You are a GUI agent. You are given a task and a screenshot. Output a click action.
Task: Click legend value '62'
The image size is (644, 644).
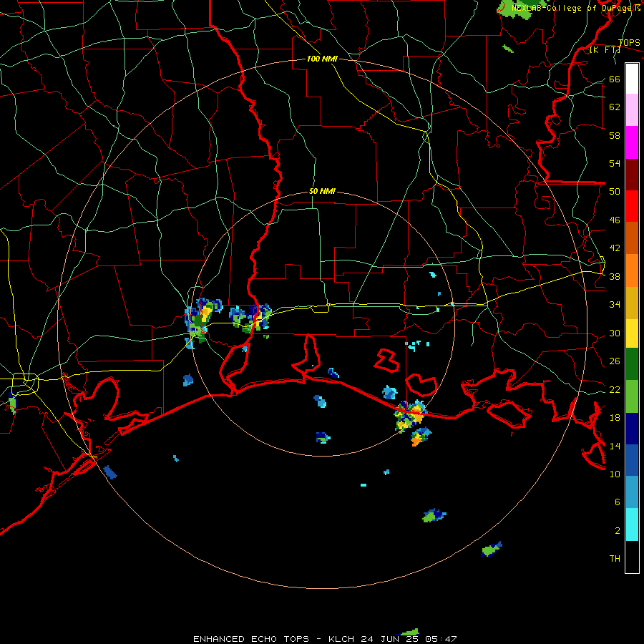(x=615, y=107)
